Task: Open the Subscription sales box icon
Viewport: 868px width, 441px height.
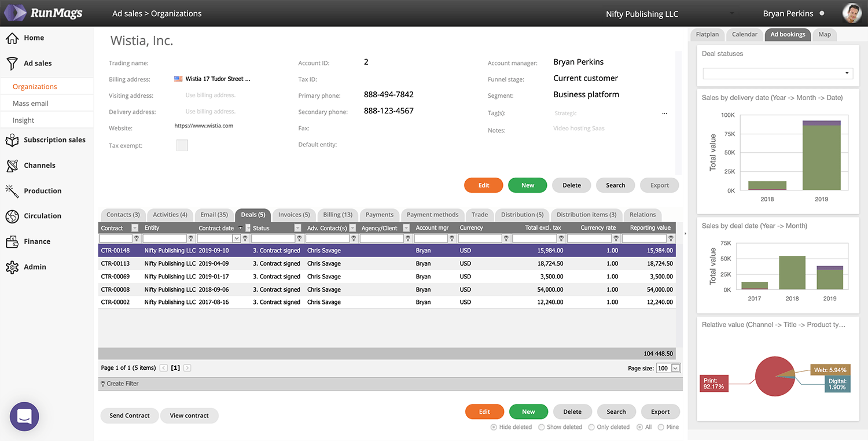Action: click(x=12, y=140)
